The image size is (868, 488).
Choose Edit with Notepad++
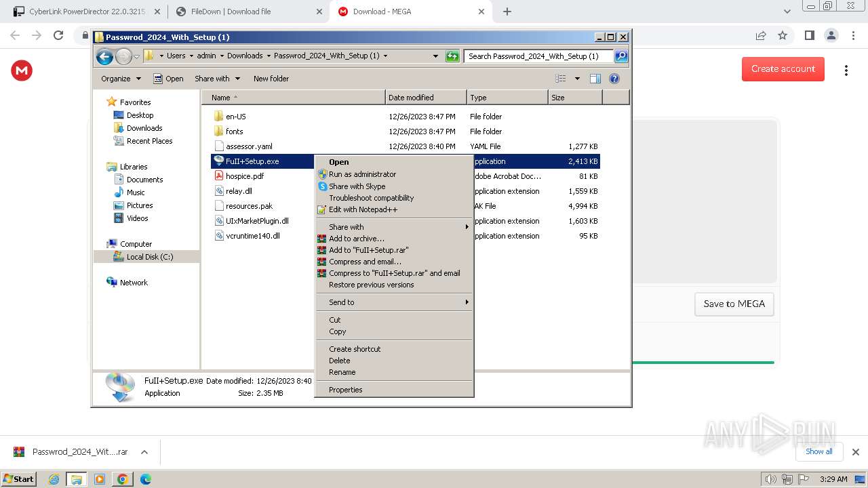point(394,209)
